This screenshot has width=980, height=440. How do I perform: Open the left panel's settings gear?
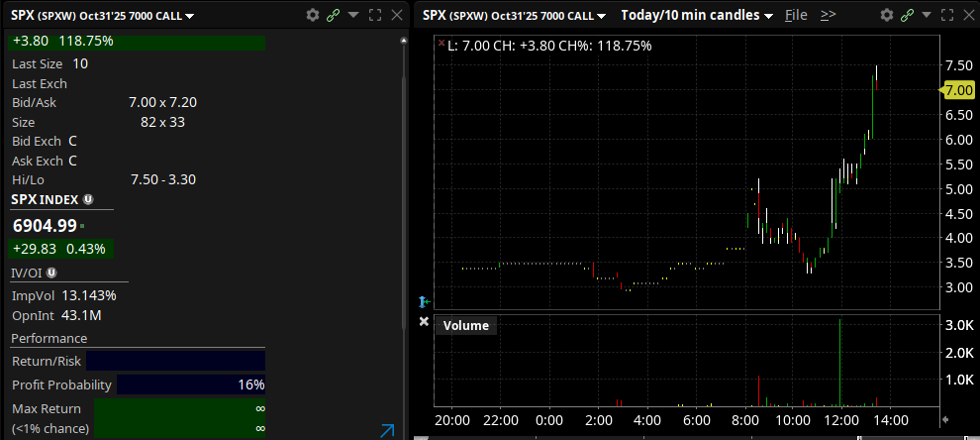[313, 15]
